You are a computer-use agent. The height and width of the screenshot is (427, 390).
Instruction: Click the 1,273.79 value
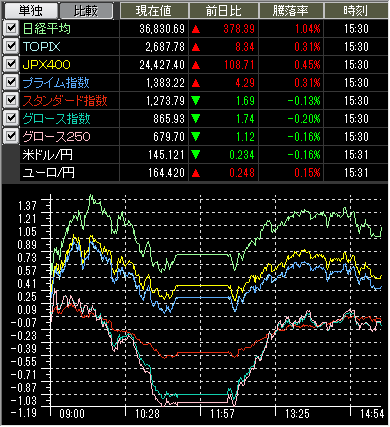pos(165,101)
